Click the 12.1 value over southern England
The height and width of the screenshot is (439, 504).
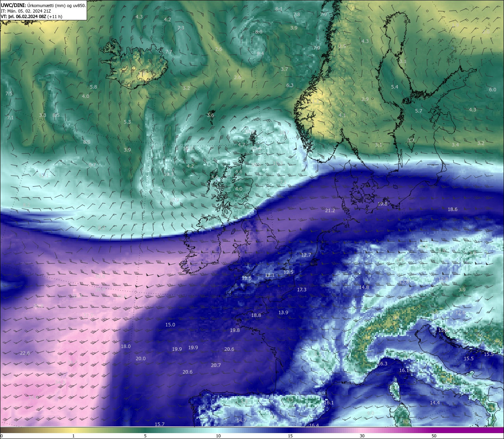point(270,275)
